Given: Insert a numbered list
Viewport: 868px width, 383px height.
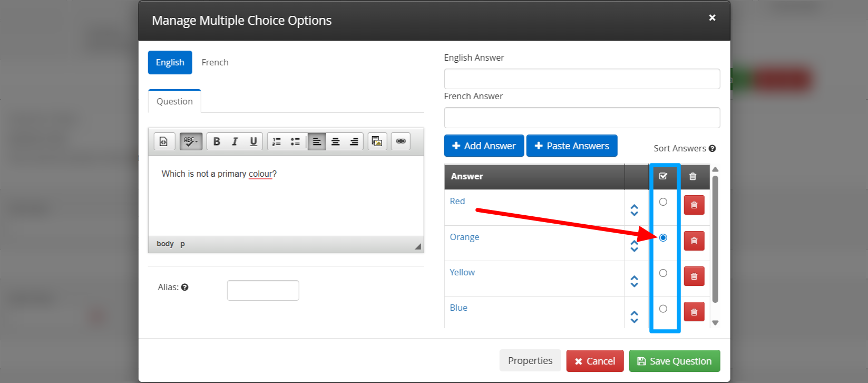Looking at the screenshot, I should 277,141.
